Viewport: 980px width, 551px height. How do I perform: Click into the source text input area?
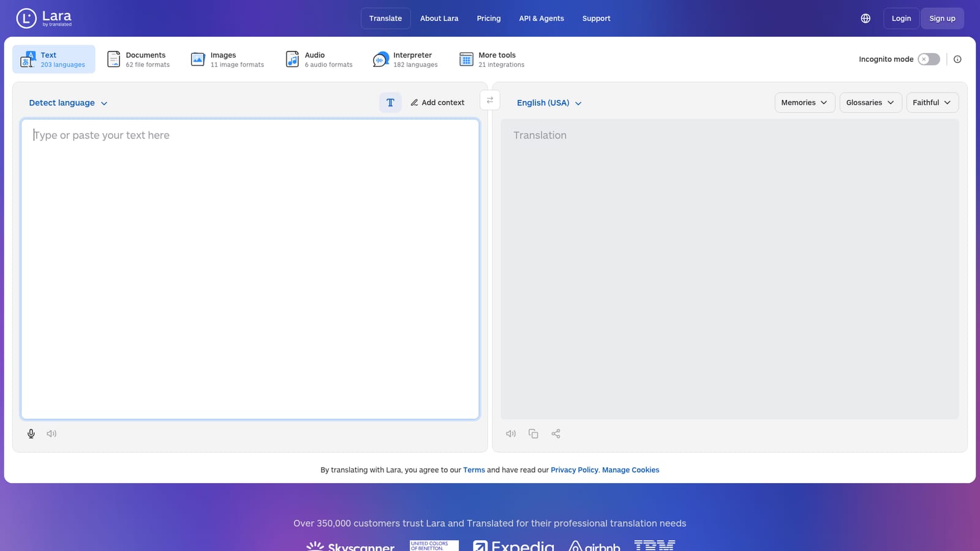point(250,269)
